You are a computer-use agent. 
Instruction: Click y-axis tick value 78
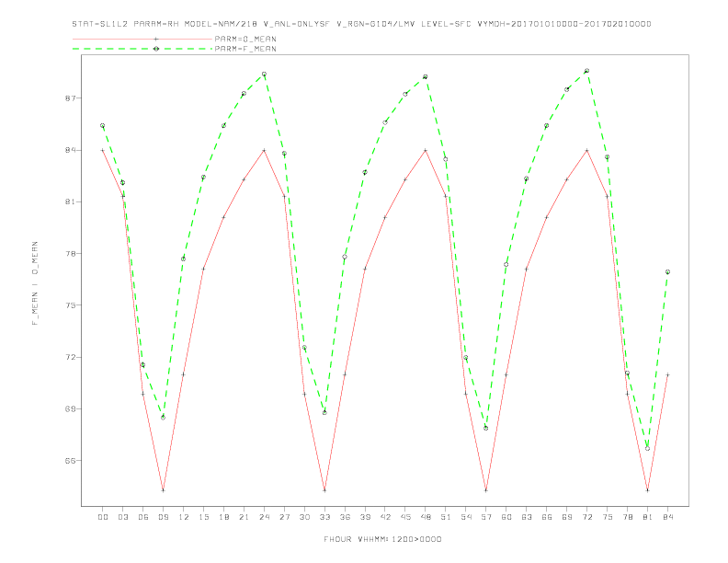point(70,254)
